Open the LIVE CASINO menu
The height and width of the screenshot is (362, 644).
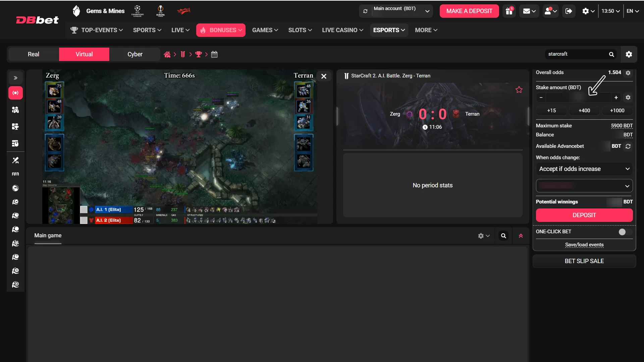(x=342, y=30)
